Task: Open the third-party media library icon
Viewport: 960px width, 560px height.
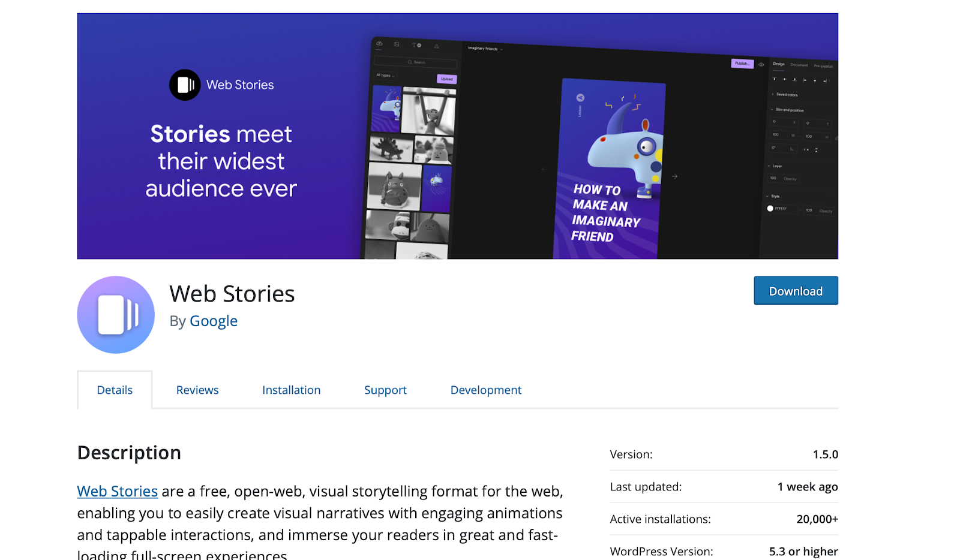Action: tap(397, 44)
